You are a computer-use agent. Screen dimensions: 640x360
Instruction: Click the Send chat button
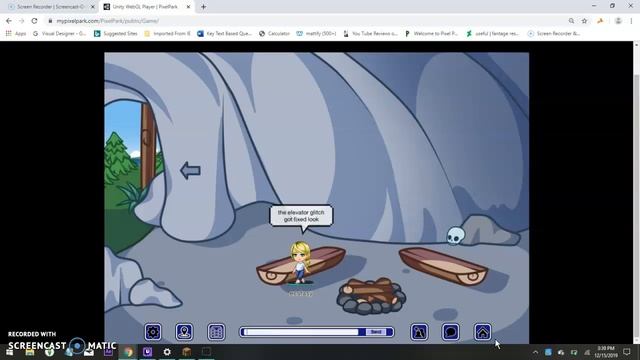[x=376, y=332]
